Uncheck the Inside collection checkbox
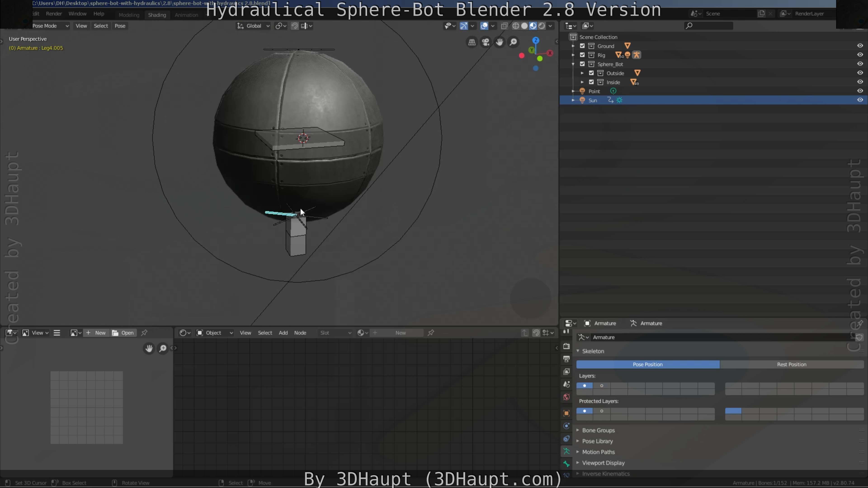The image size is (868, 488). point(591,82)
